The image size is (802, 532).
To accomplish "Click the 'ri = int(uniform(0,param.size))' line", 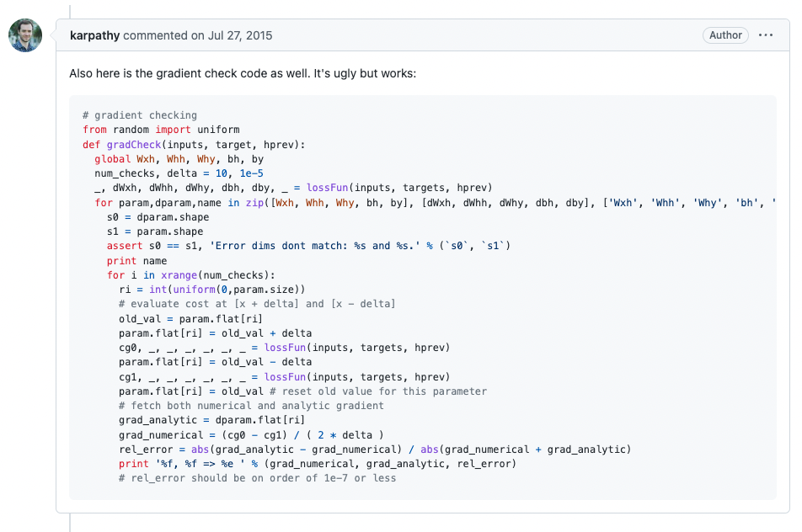I will click(212, 290).
